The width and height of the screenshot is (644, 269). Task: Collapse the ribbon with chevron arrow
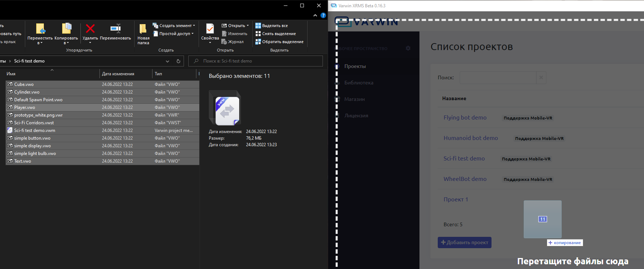point(315,15)
